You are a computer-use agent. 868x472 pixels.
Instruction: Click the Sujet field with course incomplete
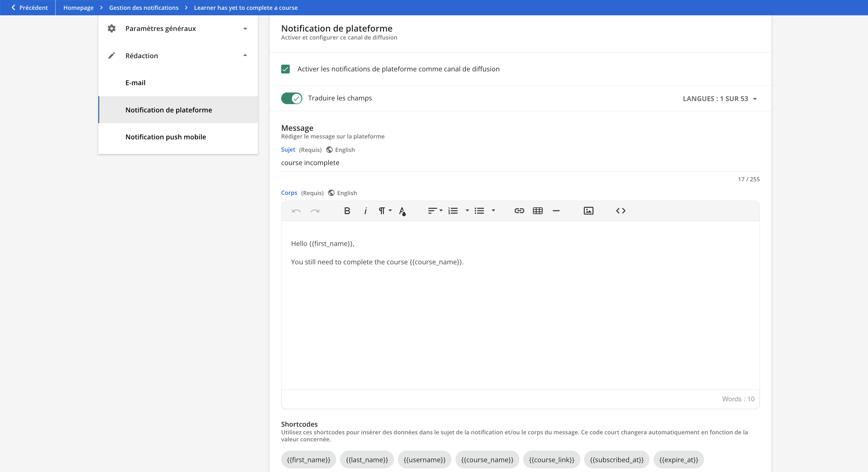(520, 163)
